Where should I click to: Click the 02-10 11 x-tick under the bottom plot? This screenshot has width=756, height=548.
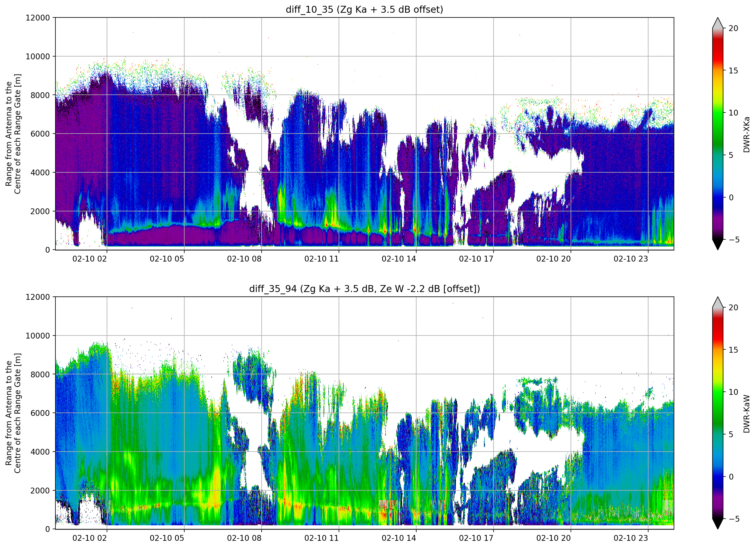[x=322, y=538]
